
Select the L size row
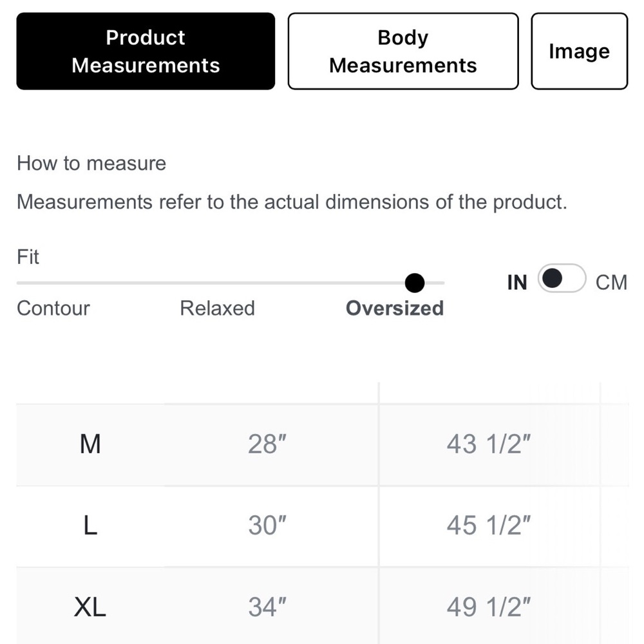pos(90,526)
